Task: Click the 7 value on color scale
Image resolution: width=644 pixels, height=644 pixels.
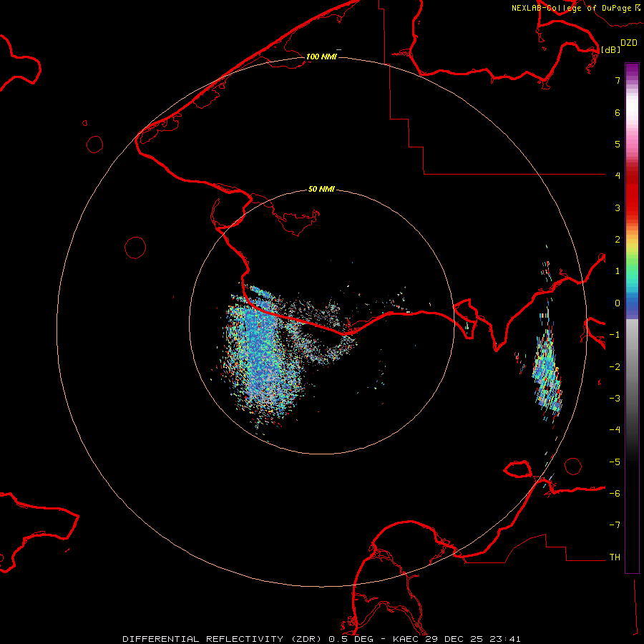Action: (x=618, y=81)
